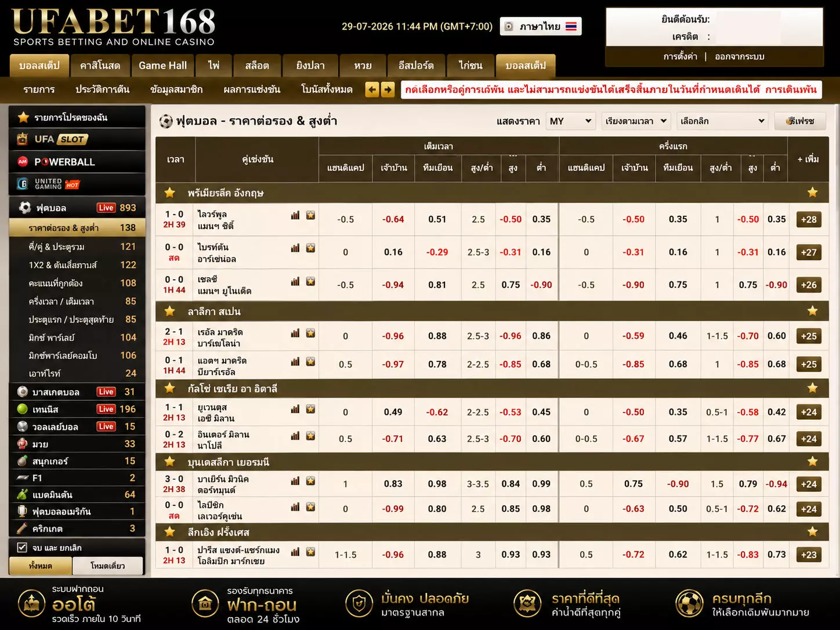Expand +23 more bets for ปารีส match
The image size is (840, 630).
tap(809, 555)
